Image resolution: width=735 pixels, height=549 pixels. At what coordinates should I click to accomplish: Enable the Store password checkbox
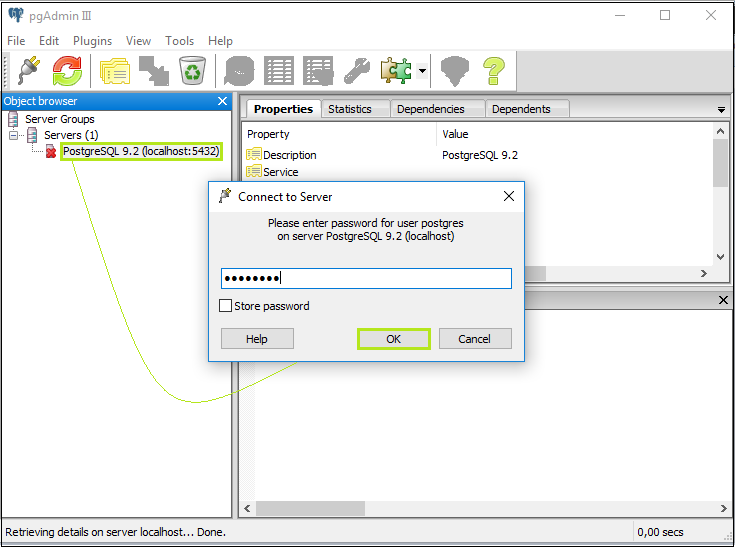225,306
